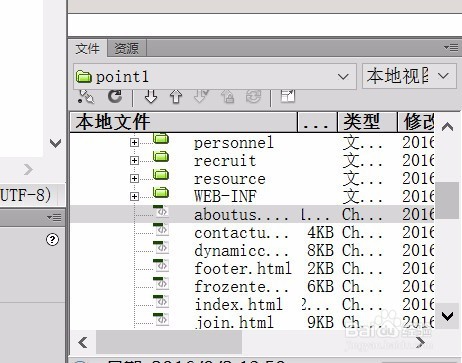Click the footer.html file icon
Screen dimensions: 462x363
click(161, 265)
